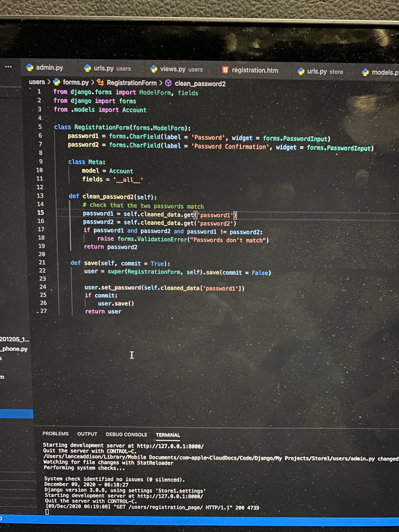Click the RegistrationForm class name on line 5
399x532 pixels.
(102, 127)
